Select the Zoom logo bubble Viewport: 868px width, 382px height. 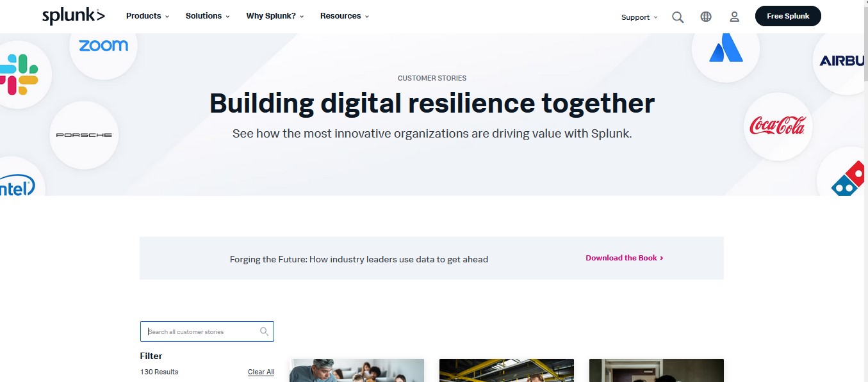point(103,47)
